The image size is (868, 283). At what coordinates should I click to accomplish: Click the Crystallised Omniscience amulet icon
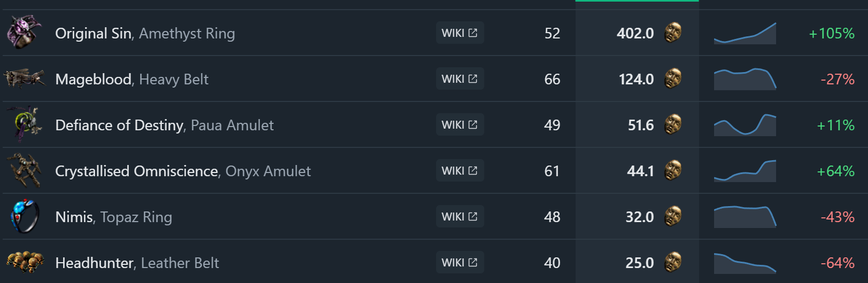pyautogui.click(x=25, y=170)
